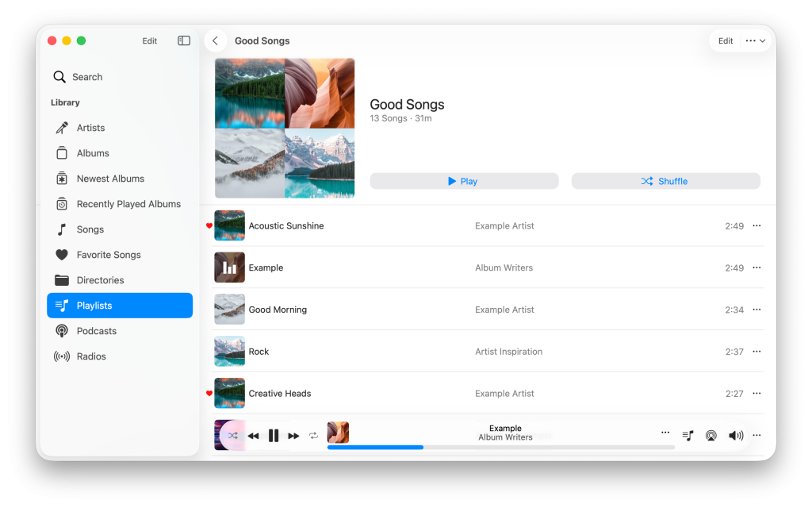Image resolution: width=812 pixels, height=508 pixels.
Task: Toggle the sidebar visibility
Action: tap(184, 40)
